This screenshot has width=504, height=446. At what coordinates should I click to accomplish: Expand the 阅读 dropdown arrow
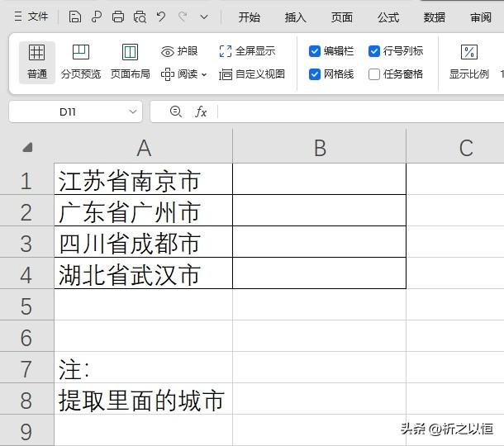(204, 75)
